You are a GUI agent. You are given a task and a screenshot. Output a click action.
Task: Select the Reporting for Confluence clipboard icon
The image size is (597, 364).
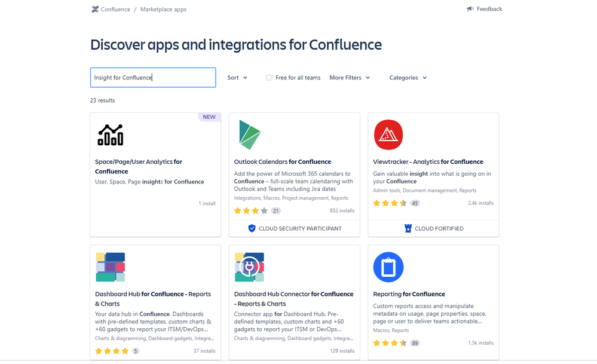tap(388, 267)
